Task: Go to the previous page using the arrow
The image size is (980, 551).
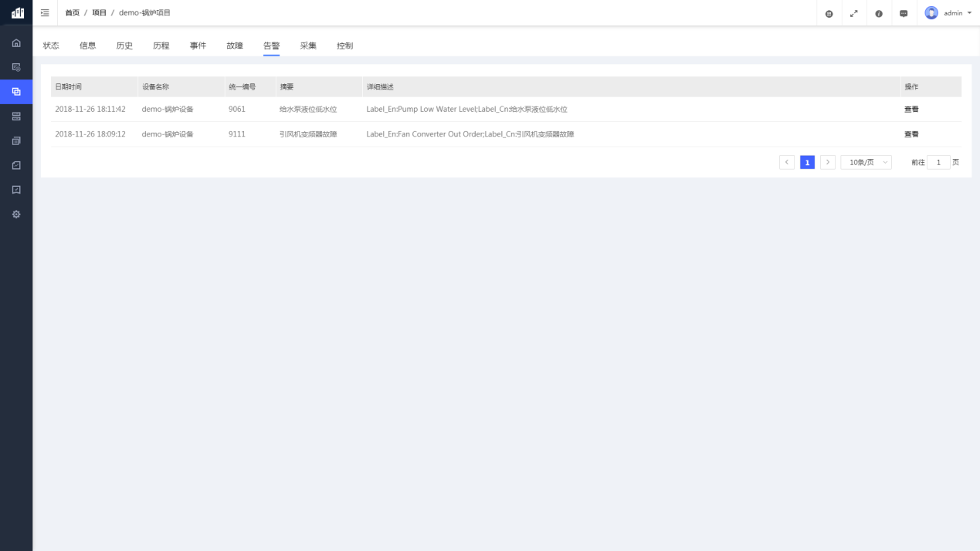Action: pos(787,163)
